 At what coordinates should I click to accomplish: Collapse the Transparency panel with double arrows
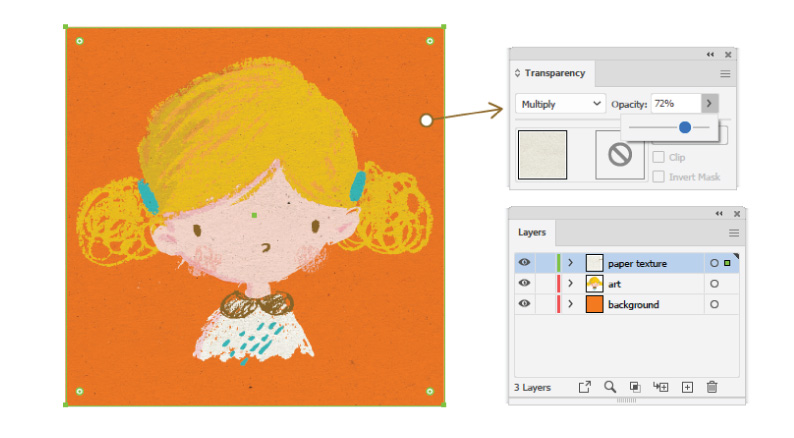(x=710, y=54)
